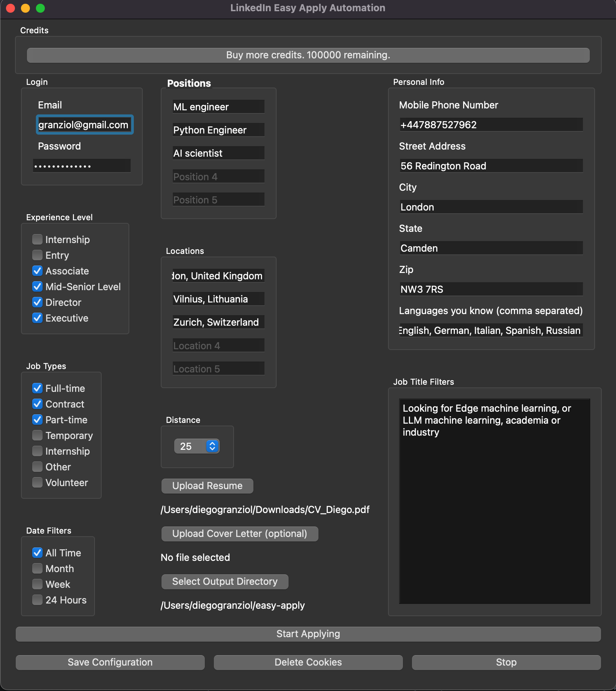Open Select Output Directory dialog
This screenshot has width=616, height=691.
[225, 581]
